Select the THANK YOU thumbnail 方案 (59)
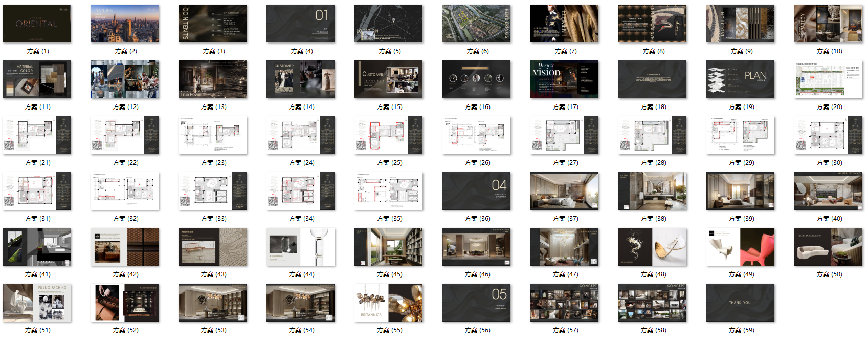This screenshot has width=868, height=341. coord(741,303)
